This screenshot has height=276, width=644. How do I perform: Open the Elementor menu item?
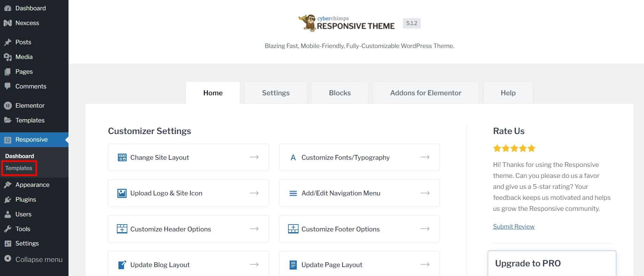(x=34, y=106)
